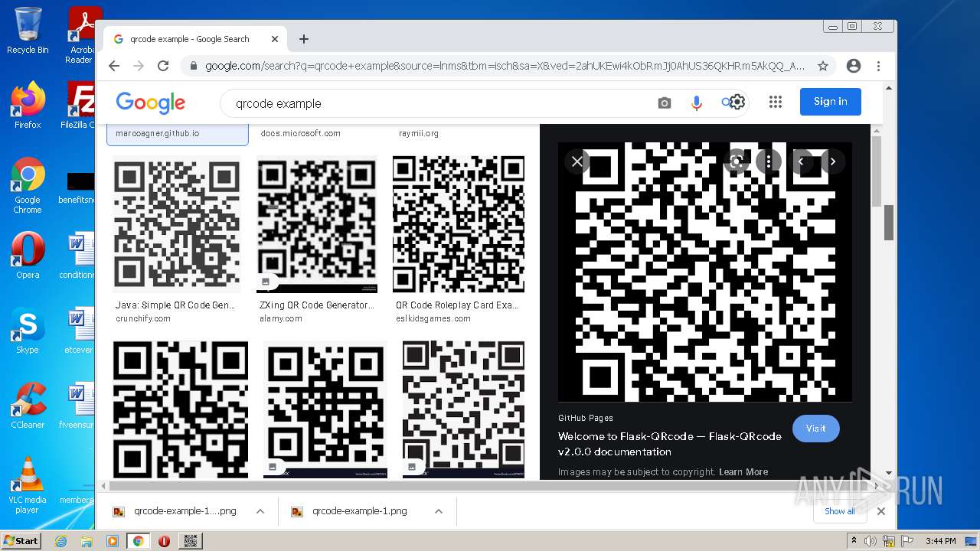Open Skype desktop shortcut
980x551 pixels.
pyautogui.click(x=28, y=331)
